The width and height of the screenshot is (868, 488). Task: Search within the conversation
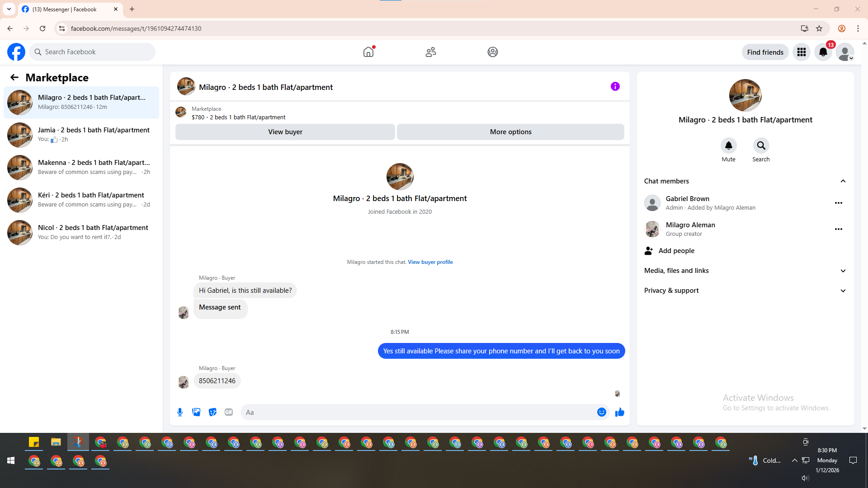click(761, 145)
